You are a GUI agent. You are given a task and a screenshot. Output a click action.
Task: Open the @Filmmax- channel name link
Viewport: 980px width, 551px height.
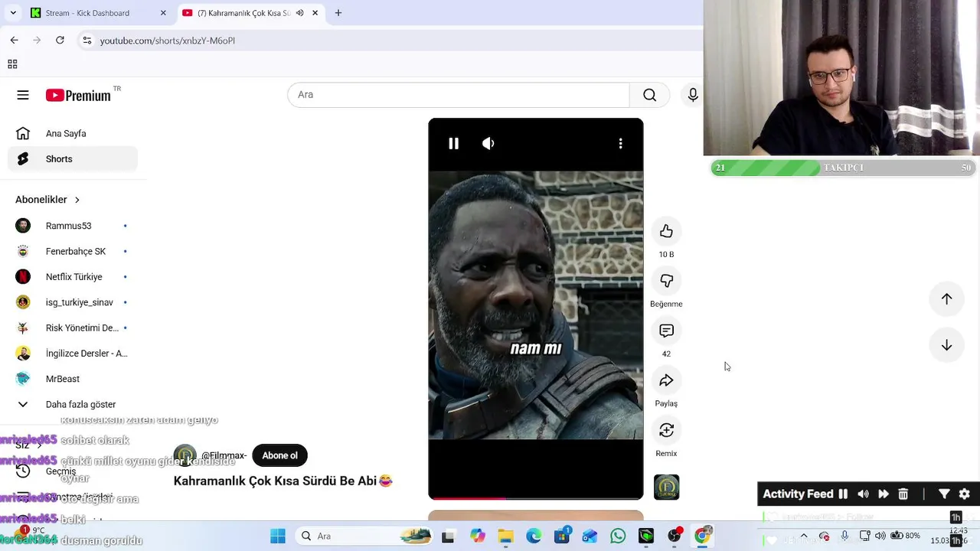coord(224,455)
